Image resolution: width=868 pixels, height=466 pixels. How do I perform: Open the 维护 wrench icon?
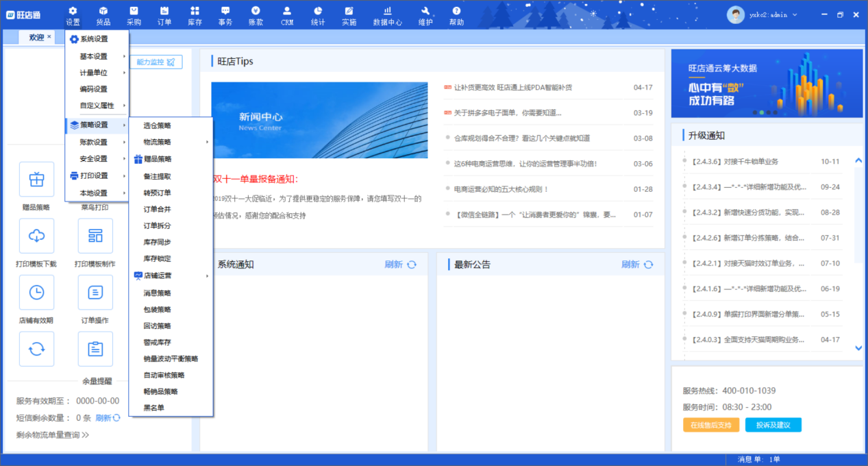425,10
